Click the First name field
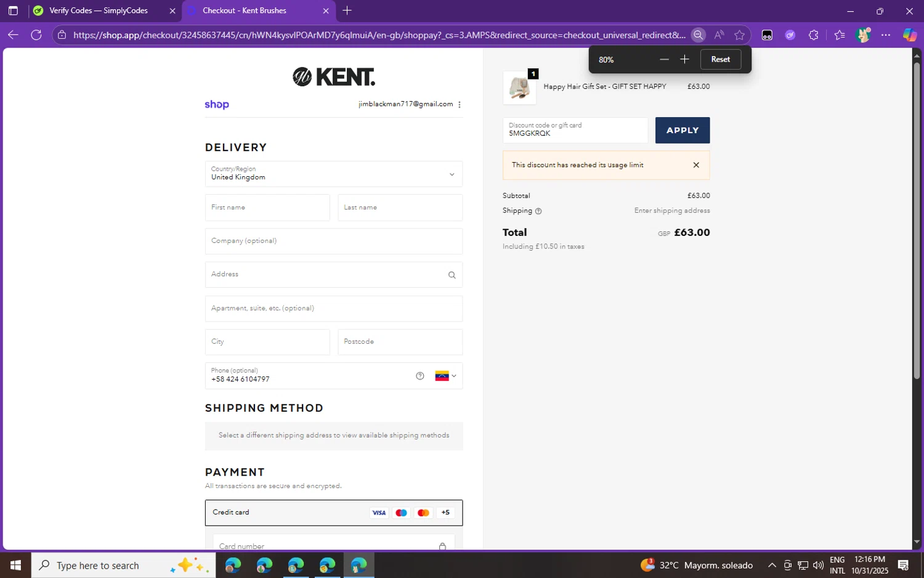Viewport: 924px width, 578px height. pos(267,208)
